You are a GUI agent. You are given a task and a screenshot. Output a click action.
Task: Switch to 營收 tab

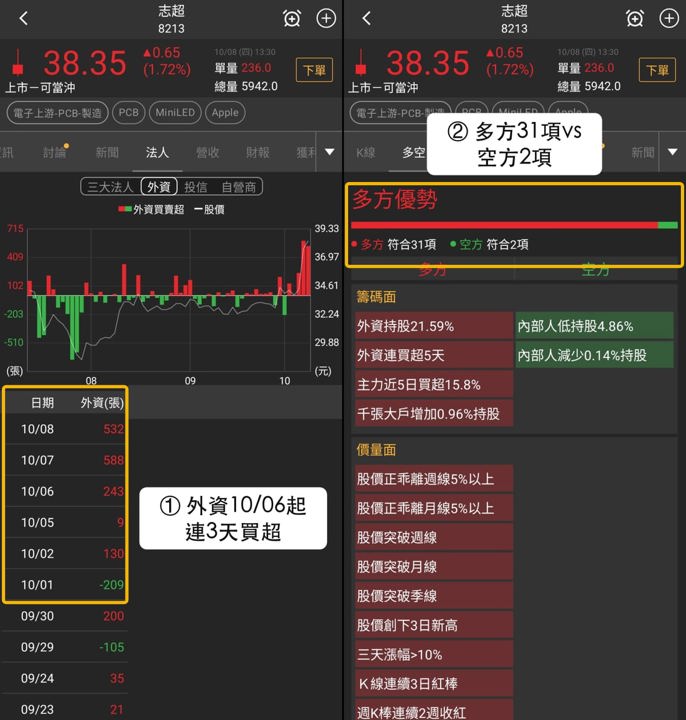(x=208, y=152)
